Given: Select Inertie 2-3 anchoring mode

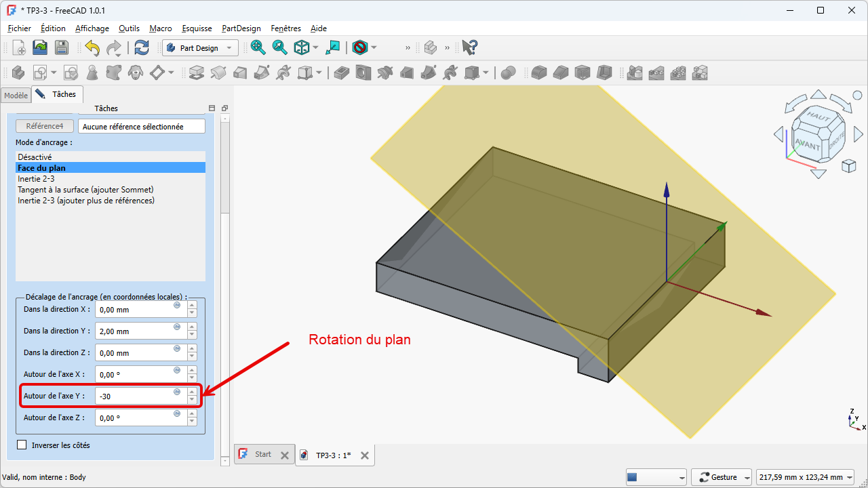Looking at the screenshot, I should coord(36,179).
